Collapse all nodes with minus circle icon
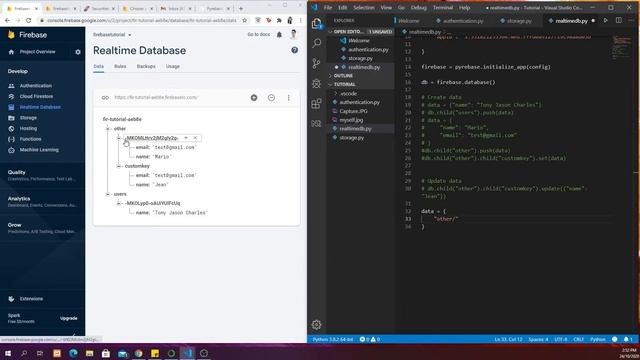 [271, 98]
